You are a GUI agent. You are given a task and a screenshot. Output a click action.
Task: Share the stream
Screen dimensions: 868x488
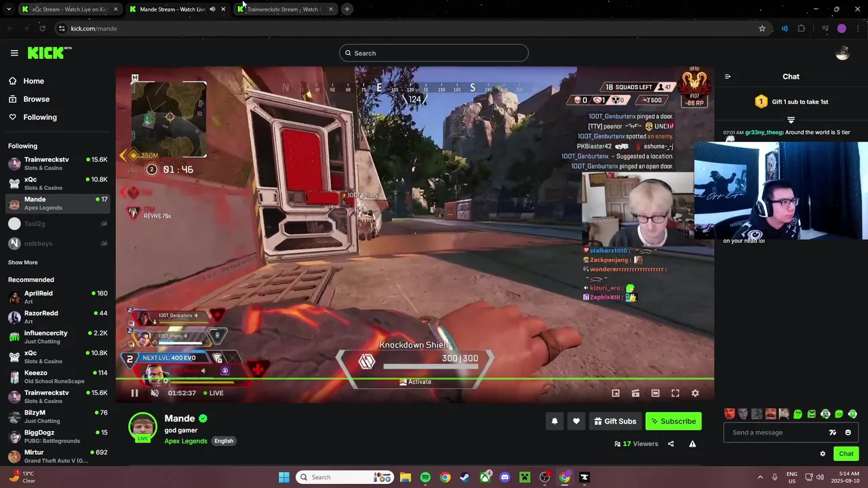point(671,444)
